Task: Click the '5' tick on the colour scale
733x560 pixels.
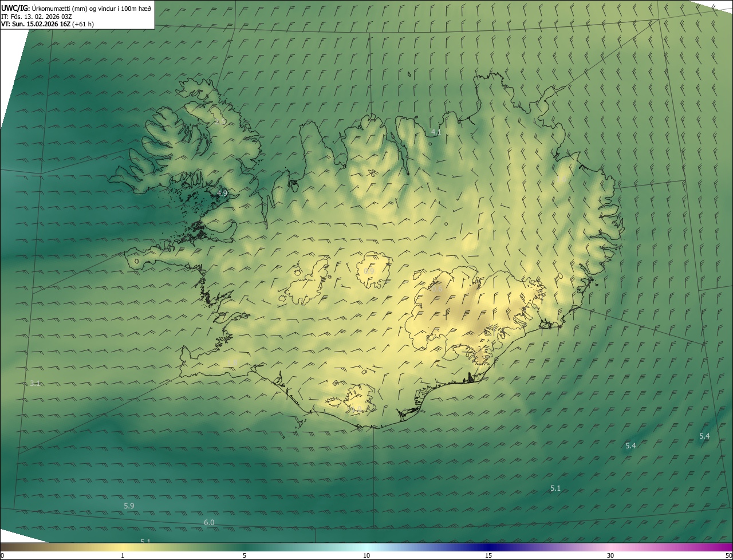Action: point(245,556)
